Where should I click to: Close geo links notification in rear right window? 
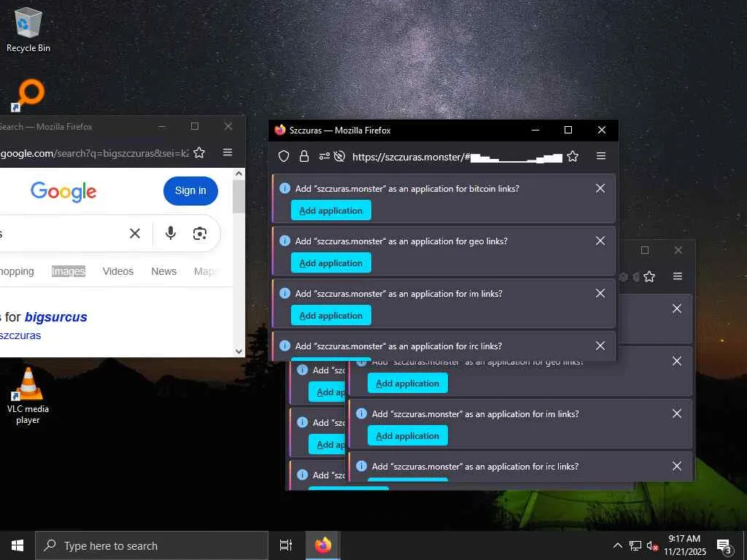tap(676, 362)
